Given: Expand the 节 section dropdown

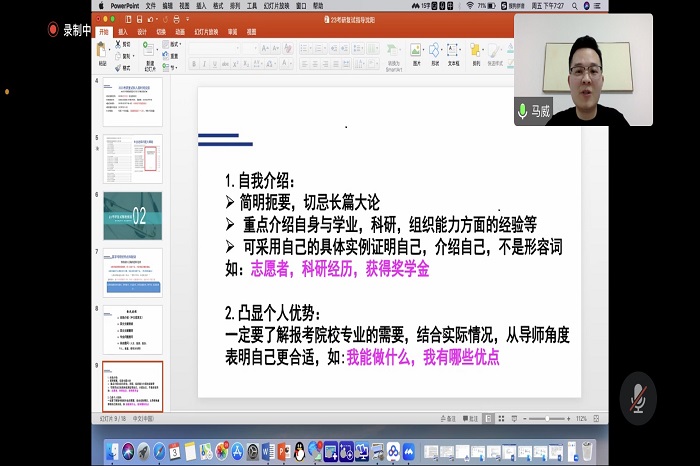Looking at the screenshot, I should pos(174,67).
